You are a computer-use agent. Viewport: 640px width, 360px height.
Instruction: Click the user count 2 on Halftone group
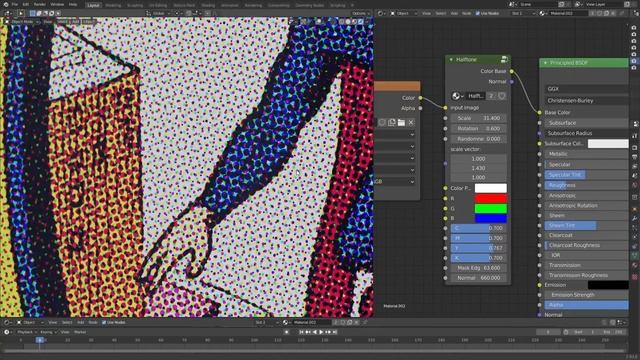click(x=491, y=96)
